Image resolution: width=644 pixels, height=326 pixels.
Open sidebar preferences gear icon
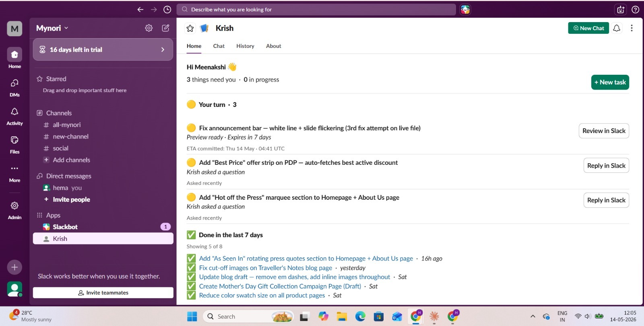(149, 28)
